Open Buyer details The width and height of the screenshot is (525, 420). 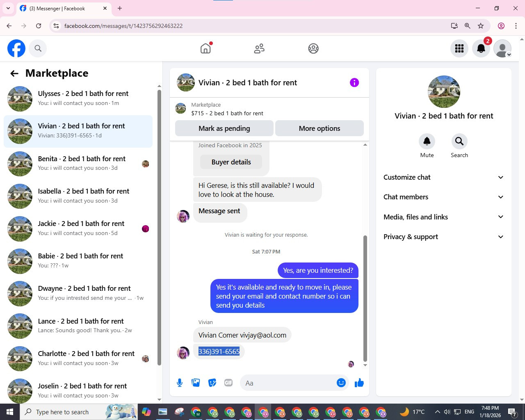[x=231, y=162]
